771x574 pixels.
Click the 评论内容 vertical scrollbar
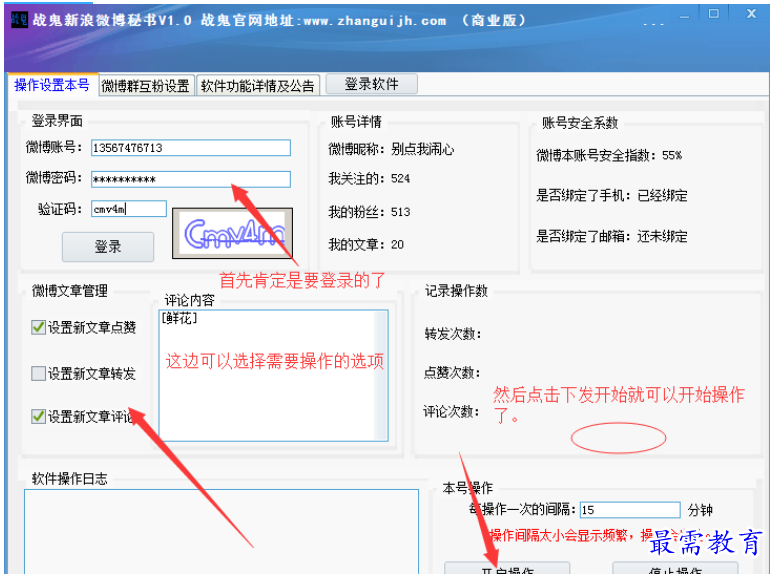click(x=381, y=375)
